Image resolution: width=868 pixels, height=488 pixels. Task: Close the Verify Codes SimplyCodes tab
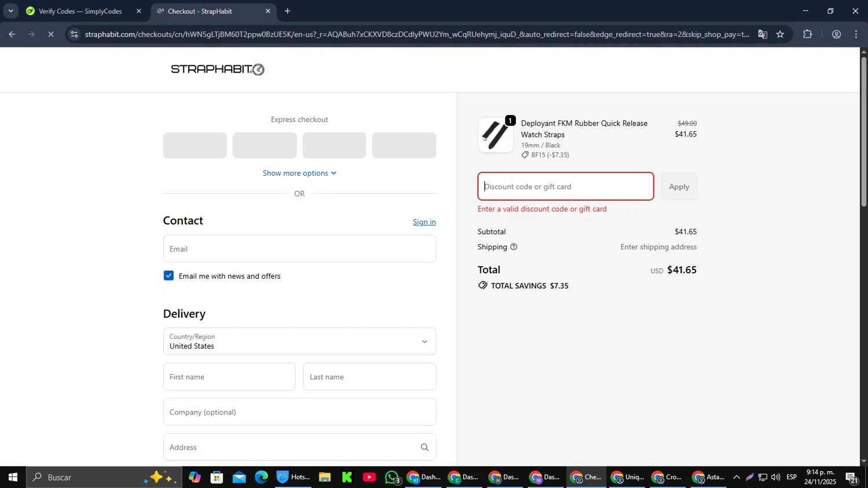139,11
